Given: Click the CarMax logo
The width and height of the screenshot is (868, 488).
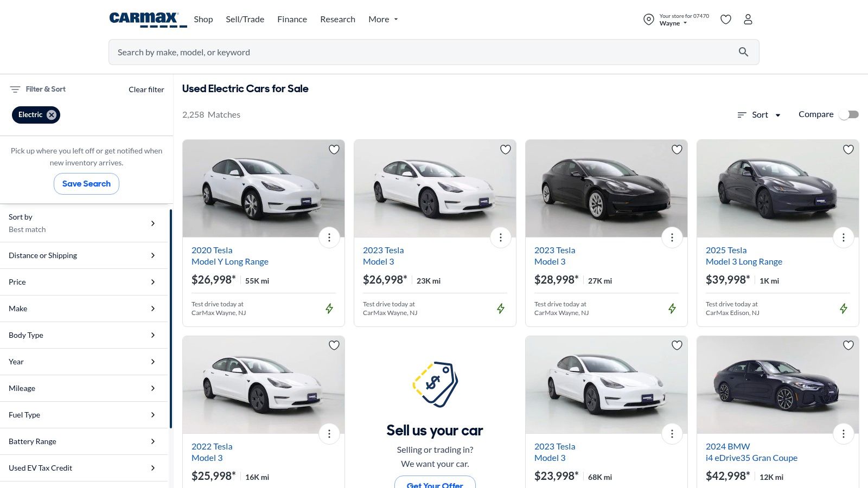Looking at the screenshot, I should (148, 20).
